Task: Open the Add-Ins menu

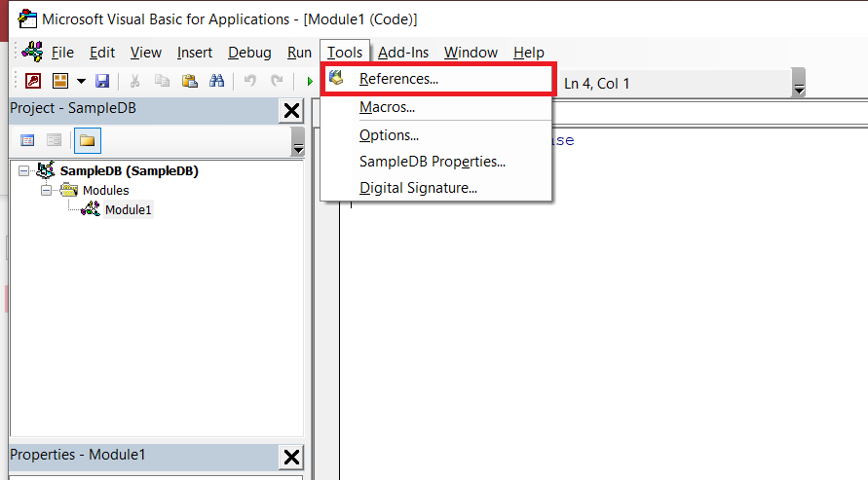Action: pos(403,53)
